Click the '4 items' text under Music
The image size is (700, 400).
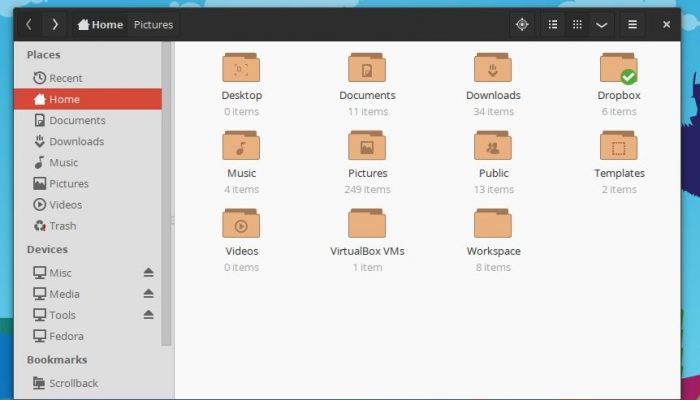[242, 189]
